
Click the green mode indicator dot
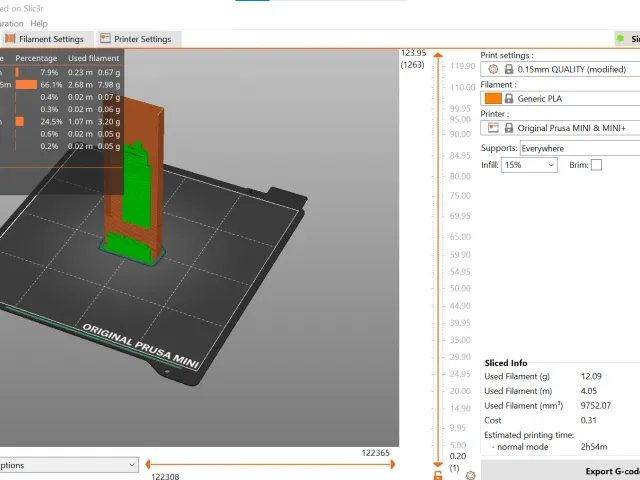[620, 39]
